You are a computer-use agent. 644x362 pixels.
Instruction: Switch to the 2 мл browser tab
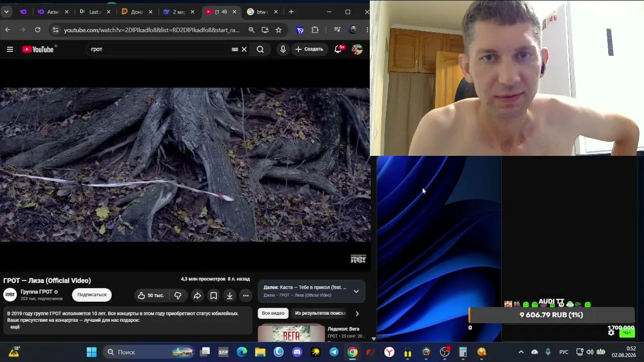[x=179, y=12]
